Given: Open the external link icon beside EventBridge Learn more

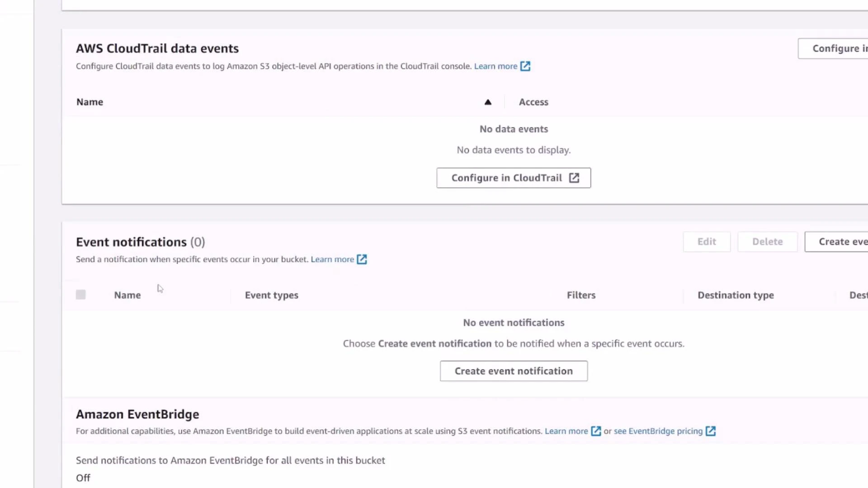Looking at the screenshot, I should [596, 431].
